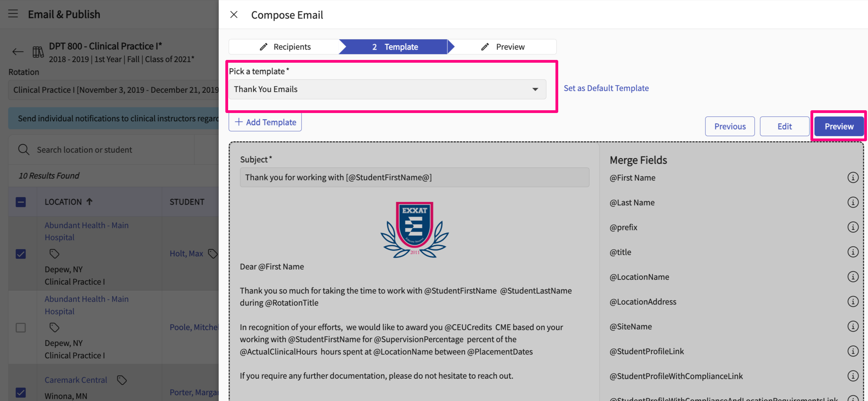The width and height of the screenshot is (868, 401).
Task: Open the hamburger navigation menu
Action: click(x=13, y=14)
